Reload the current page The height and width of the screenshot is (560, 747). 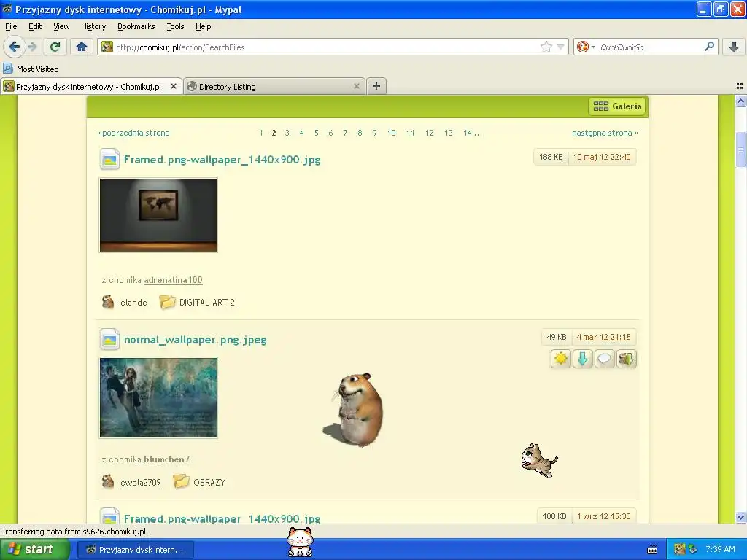pos(55,47)
